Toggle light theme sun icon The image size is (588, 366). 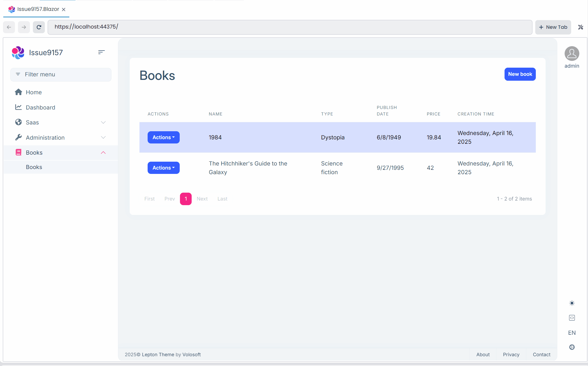coord(572,303)
